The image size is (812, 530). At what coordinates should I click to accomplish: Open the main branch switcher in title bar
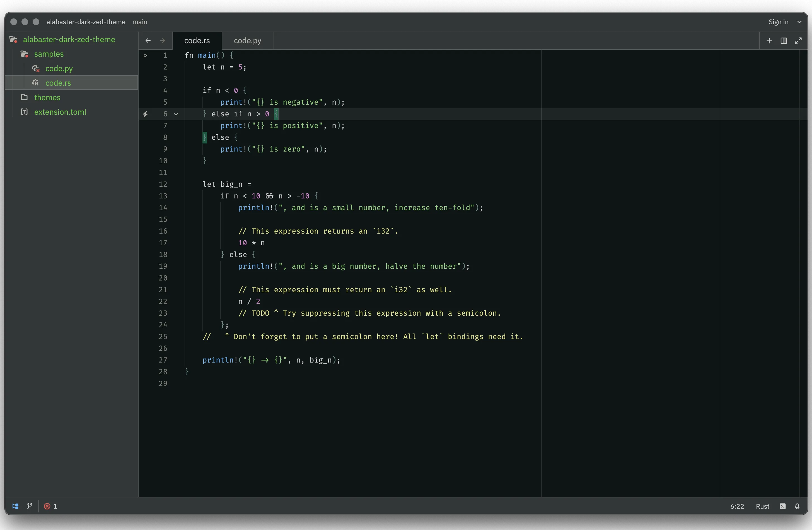coord(140,22)
